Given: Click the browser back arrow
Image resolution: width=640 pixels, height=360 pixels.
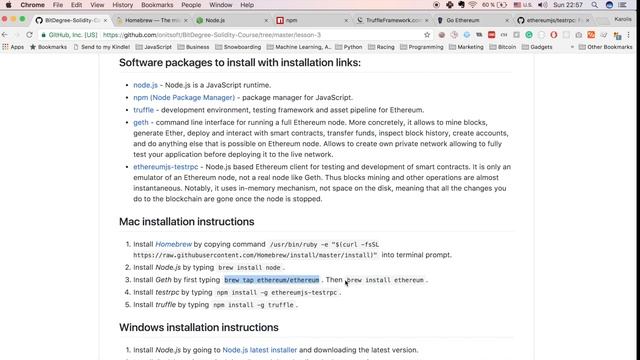Looking at the screenshot, I should coord(5,35).
